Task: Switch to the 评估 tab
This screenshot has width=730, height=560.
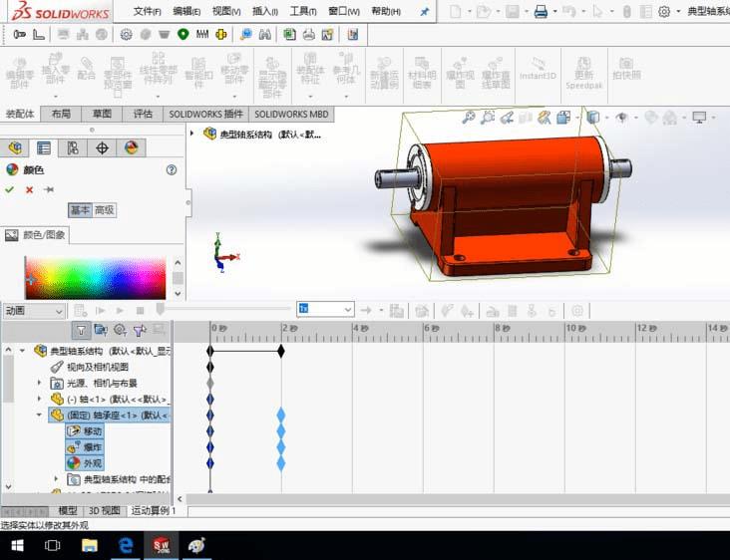Action: [143, 114]
